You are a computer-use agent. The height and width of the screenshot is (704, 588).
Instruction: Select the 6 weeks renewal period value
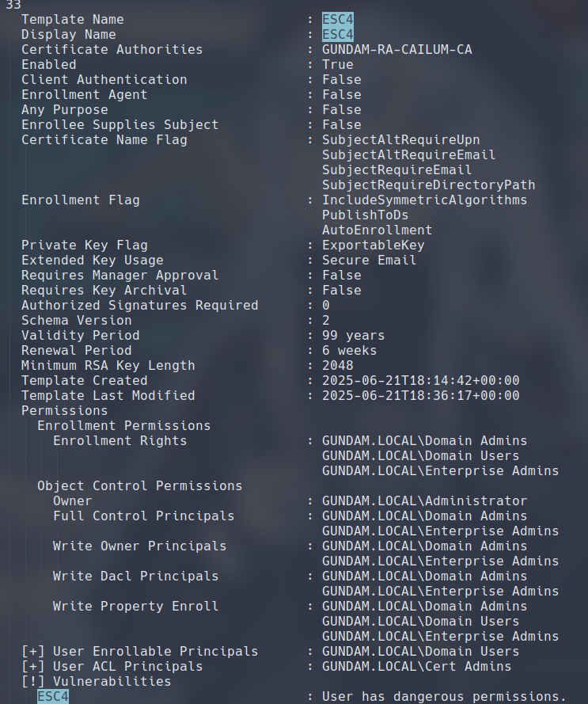[x=349, y=350]
